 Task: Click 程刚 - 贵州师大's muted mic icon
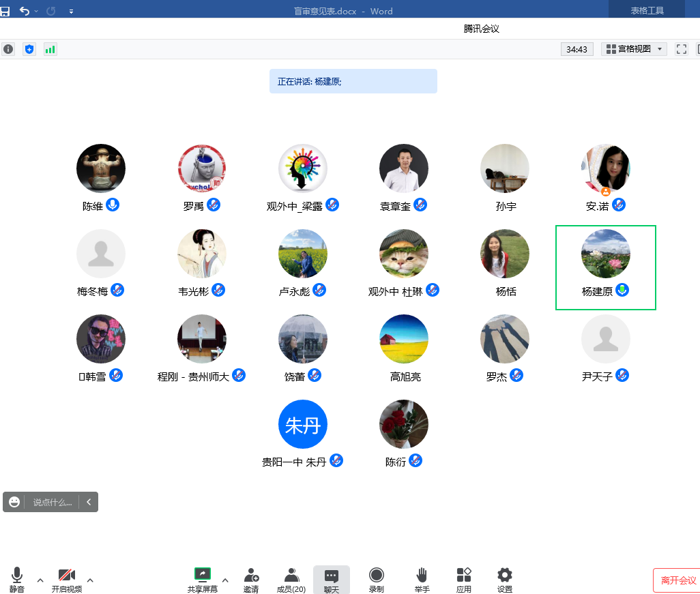click(x=239, y=375)
